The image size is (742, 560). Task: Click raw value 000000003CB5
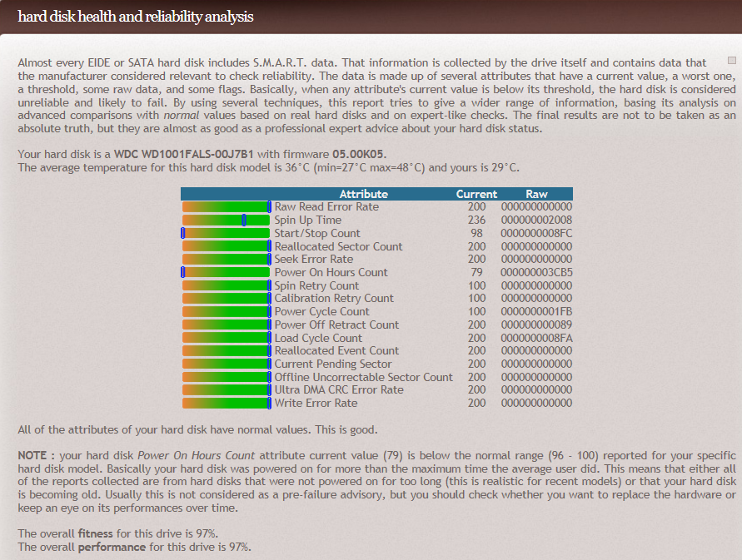(536, 272)
